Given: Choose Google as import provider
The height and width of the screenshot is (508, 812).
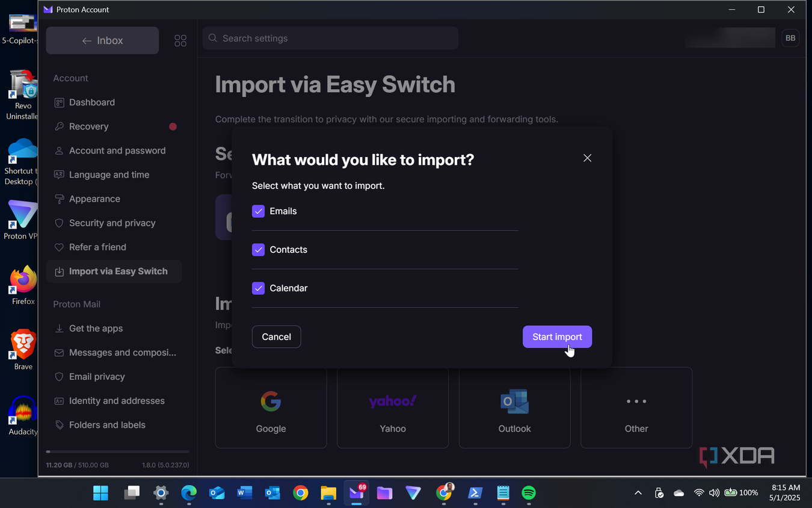Looking at the screenshot, I should point(271,408).
